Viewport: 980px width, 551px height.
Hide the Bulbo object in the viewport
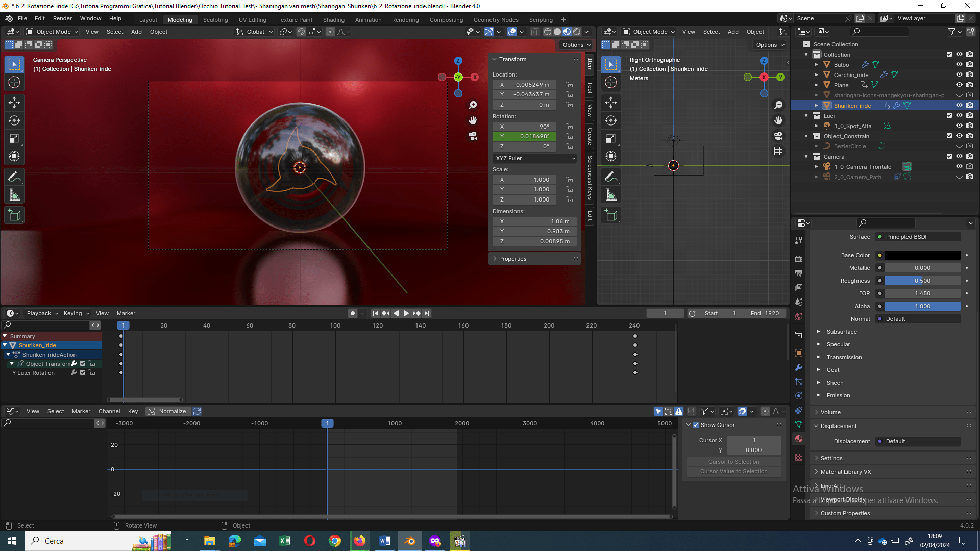point(959,65)
